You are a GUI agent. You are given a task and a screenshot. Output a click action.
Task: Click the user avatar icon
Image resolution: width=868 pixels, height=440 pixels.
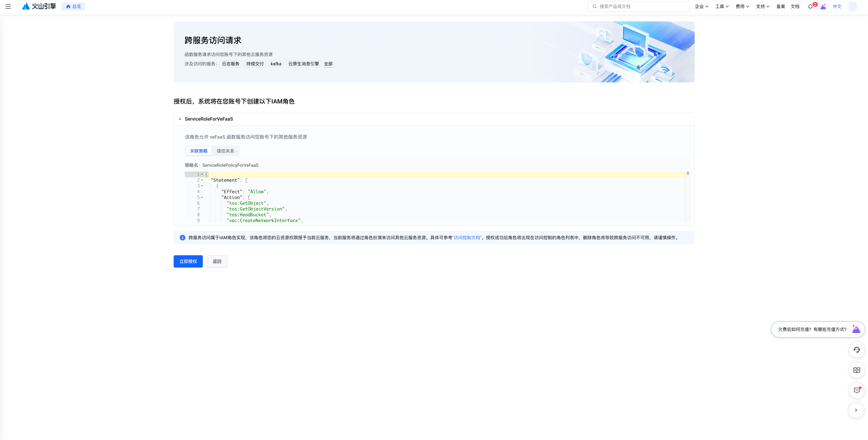[x=853, y=6]
